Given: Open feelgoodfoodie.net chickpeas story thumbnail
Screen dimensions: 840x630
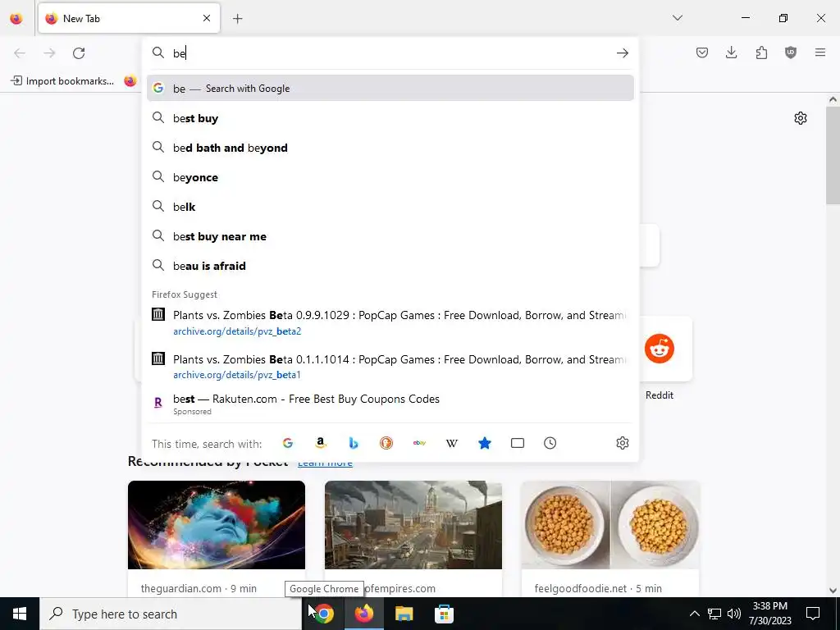Looking at the screenshot, I should (x=610, y=525).
